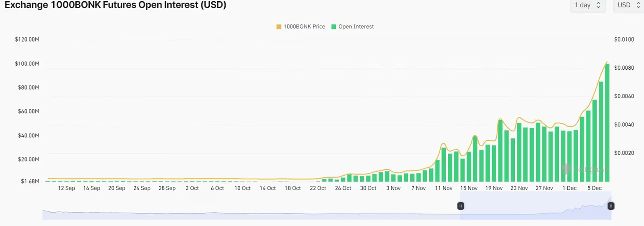Click the right range slider handle

point(611,206)
